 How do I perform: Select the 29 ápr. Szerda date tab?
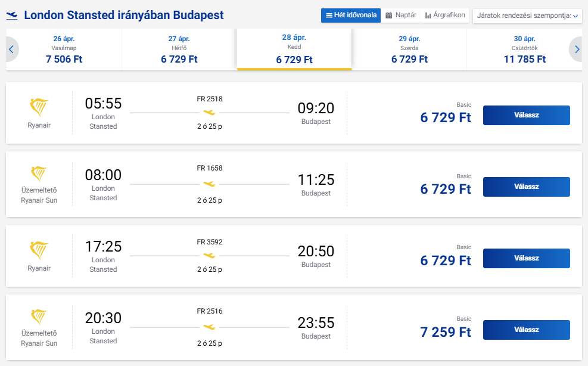[x=409, y=49]
